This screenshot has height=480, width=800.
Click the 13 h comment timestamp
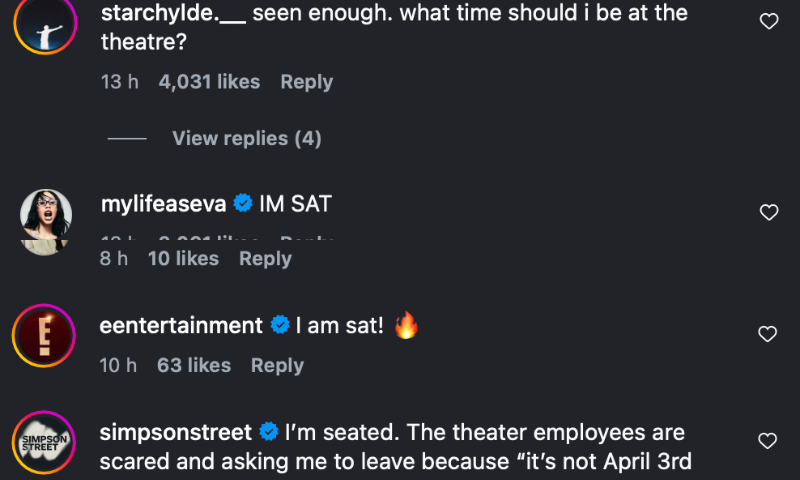[x=119, y=82]
